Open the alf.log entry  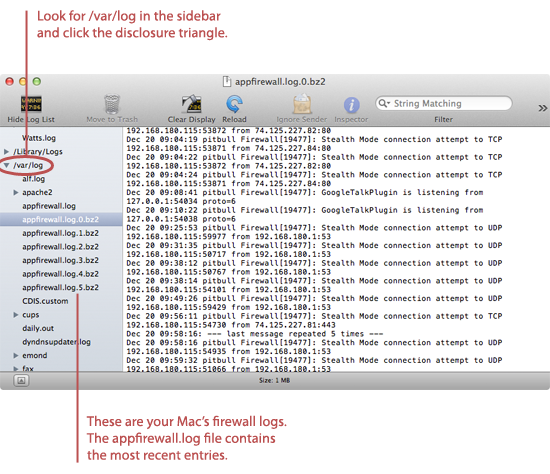34,179
